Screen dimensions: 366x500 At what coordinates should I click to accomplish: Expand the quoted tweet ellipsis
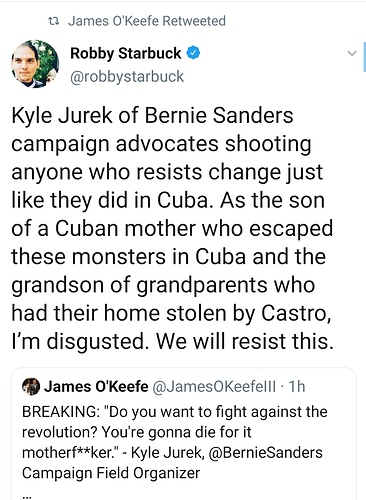[27, 497]
